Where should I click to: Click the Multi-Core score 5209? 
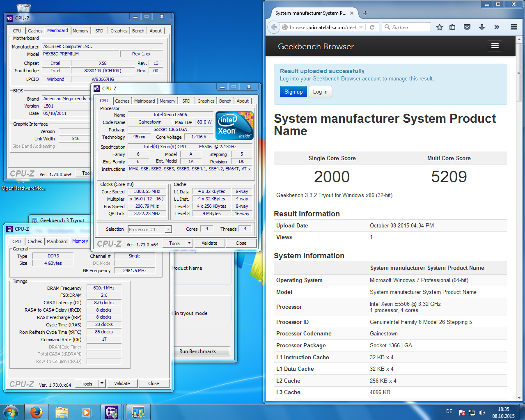[449, 177]
